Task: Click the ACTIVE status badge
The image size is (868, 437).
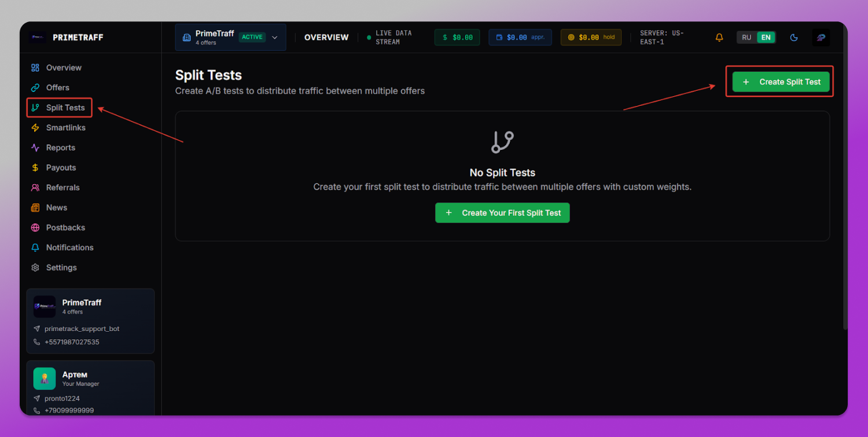Action: coord(252,37)
